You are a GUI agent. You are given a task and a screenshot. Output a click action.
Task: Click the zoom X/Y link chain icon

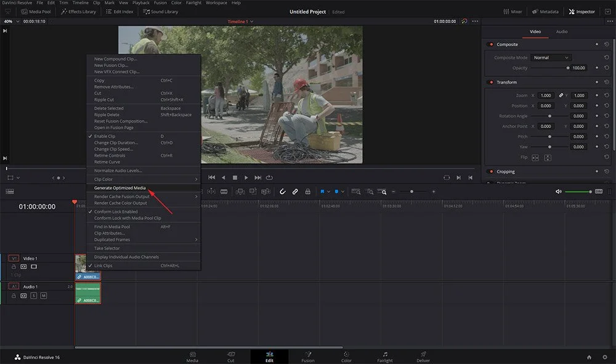(x=561, y=95)
